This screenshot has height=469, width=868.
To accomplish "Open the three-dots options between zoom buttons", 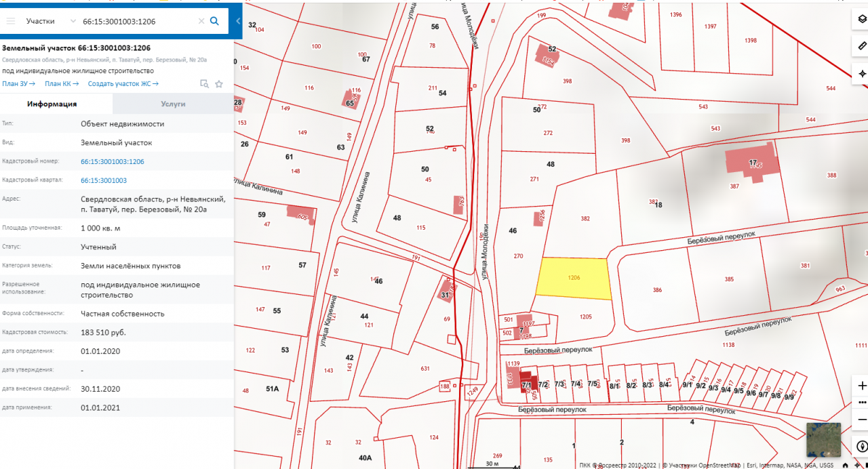I will 862,402.
